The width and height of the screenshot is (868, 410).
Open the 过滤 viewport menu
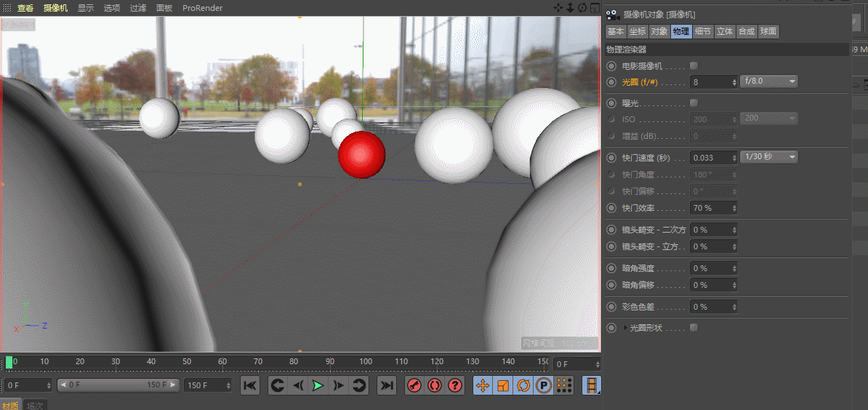click(x=138, y=8)
